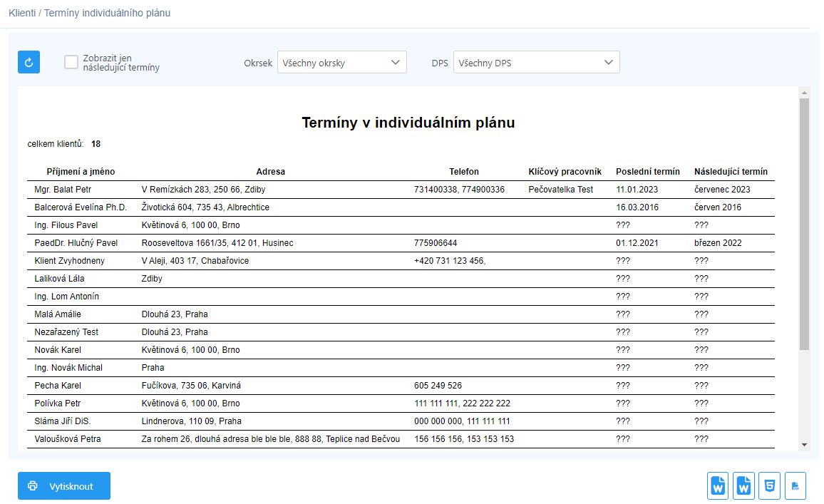Click last date '01.12.2021'

click(x=637, y=243)
